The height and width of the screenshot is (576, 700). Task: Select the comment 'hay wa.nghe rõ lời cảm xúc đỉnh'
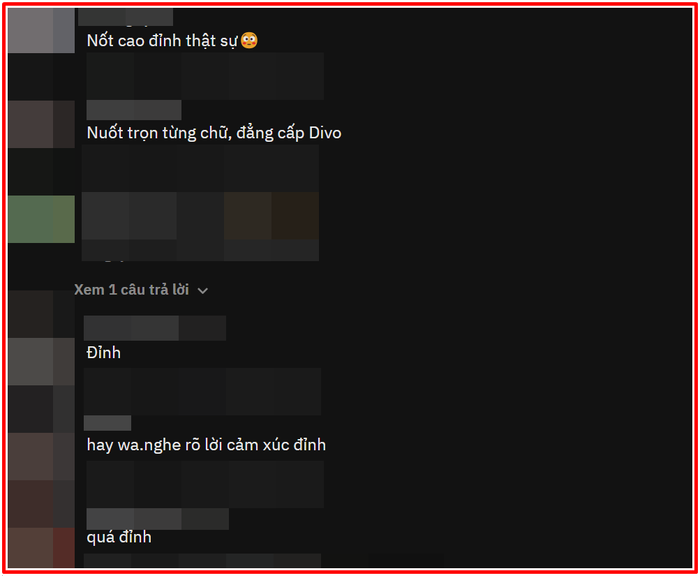pos(206,445)
